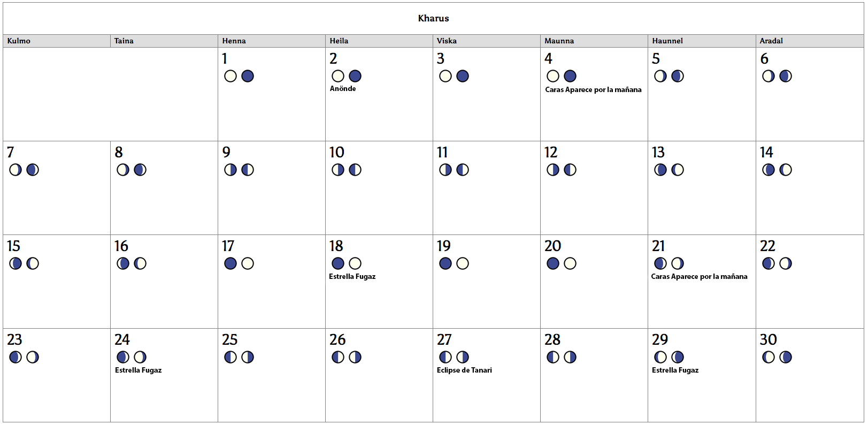The height and width of the screenshot is (424, 868).
Task: Click the first moon icon on day 1
Action: [x=231, y=76]
